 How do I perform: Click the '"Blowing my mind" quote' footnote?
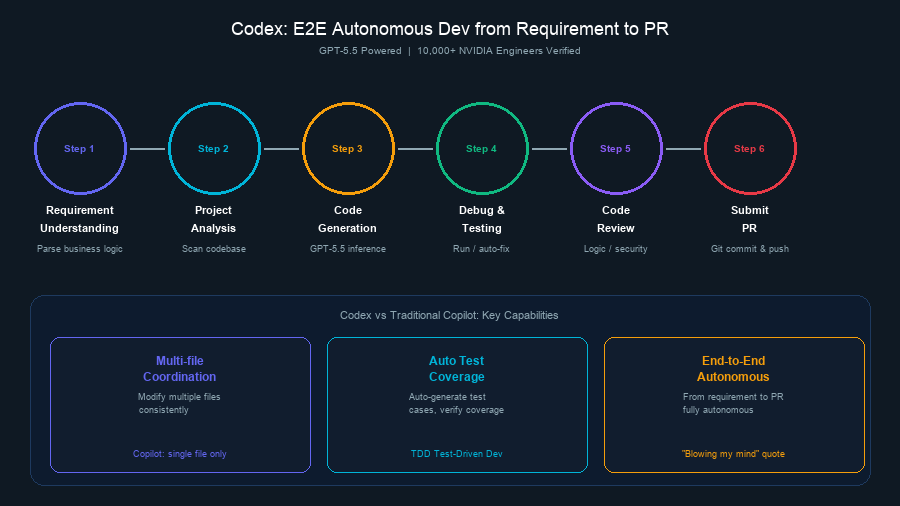(733, 454)
